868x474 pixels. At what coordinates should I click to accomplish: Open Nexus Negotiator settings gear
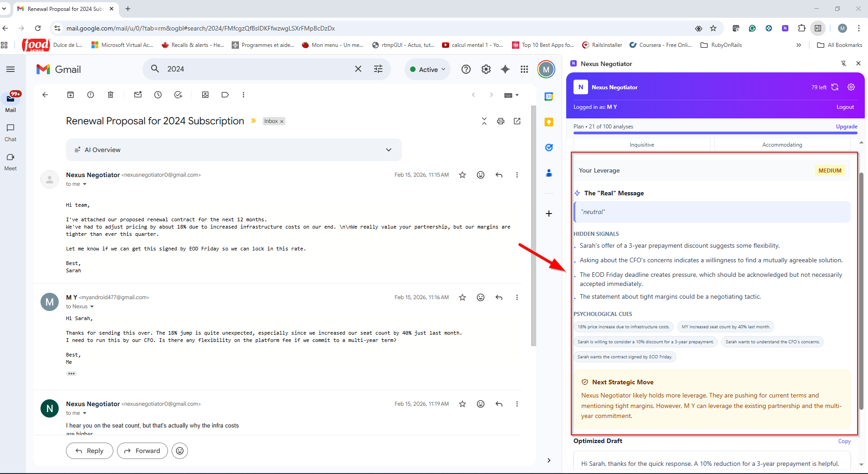point(851,87)
